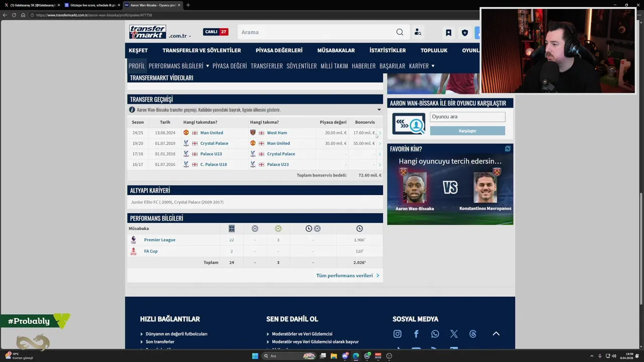Screen dimensions: 644x362
Task: Open Transfermarkt WhatsApp channel
Action: [x=435, y=334]
